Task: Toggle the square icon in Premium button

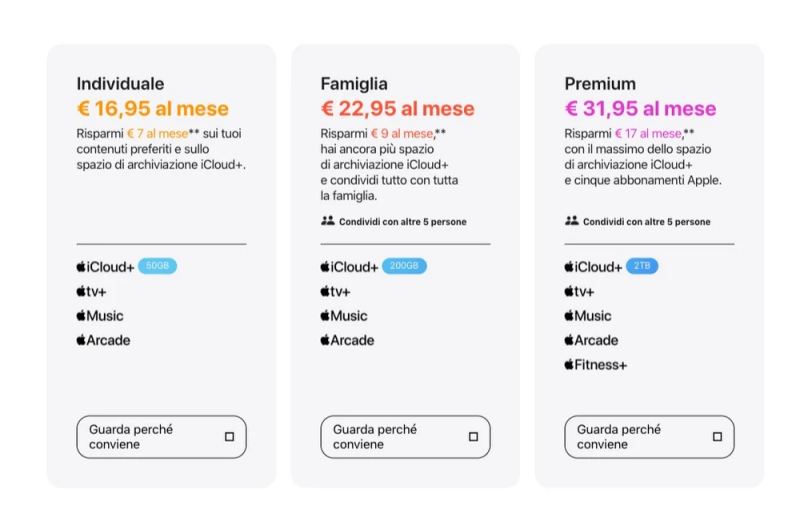Action: click(x=717, y=437)
